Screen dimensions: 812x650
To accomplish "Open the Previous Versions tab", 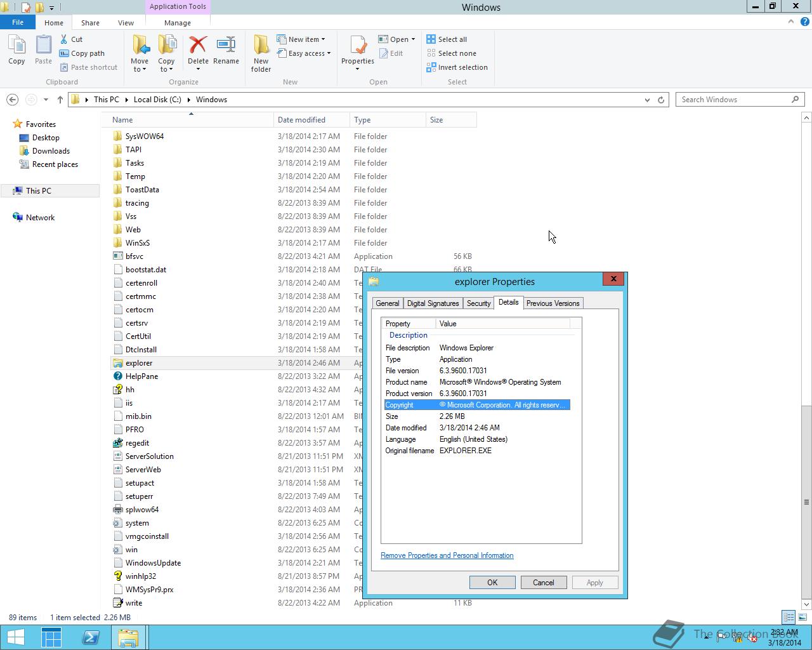I will [x=553, y=303].
